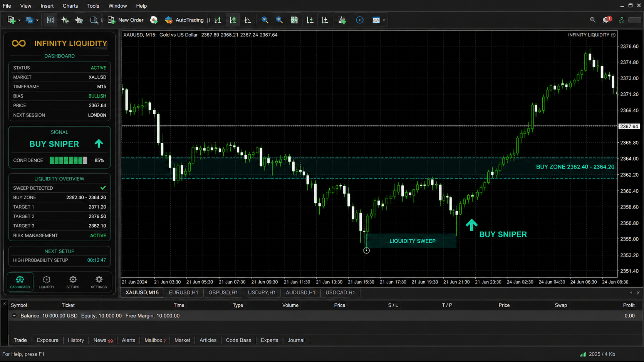This screenshot has height=362, width=644.
Task: Open the Tools menu
Action: click(x=93, y=6)
